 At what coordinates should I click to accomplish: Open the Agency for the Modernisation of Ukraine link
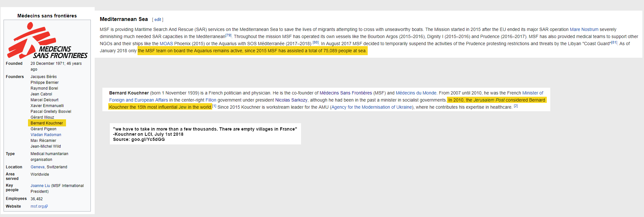click(x=372, y=107)
